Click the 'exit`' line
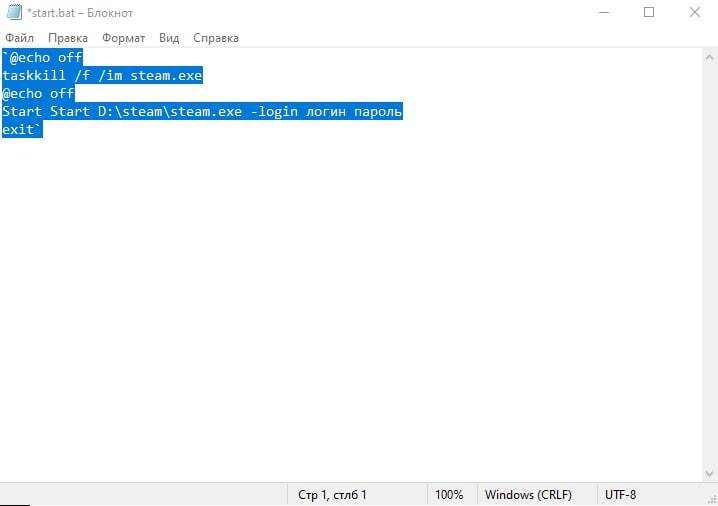This screenshot has height=506, width=718. pyautogui.click(x=22, y=129)
